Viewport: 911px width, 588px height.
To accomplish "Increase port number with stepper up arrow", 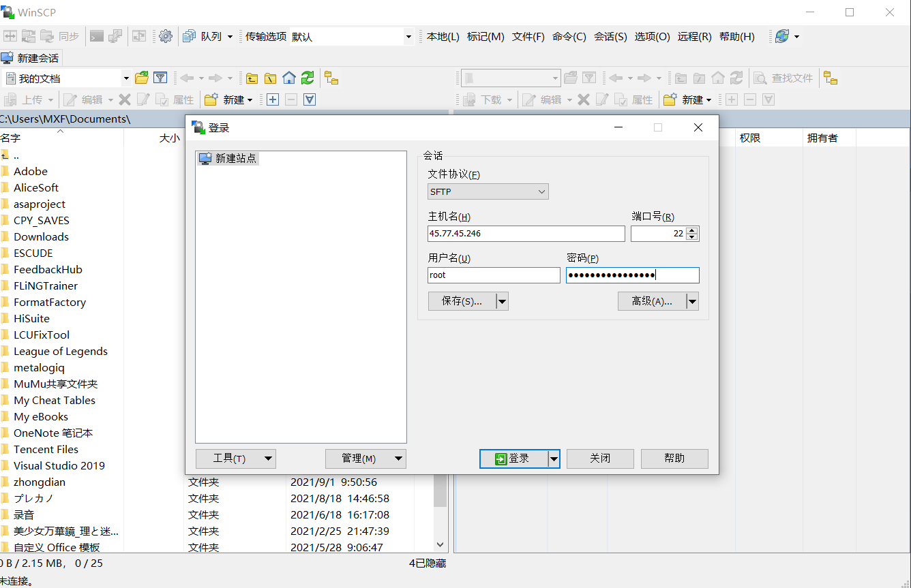I will 693,230.
